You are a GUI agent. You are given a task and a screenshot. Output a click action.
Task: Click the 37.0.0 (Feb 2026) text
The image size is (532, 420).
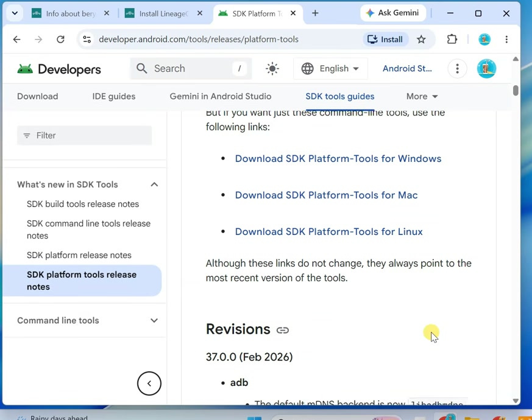point(249,357)
